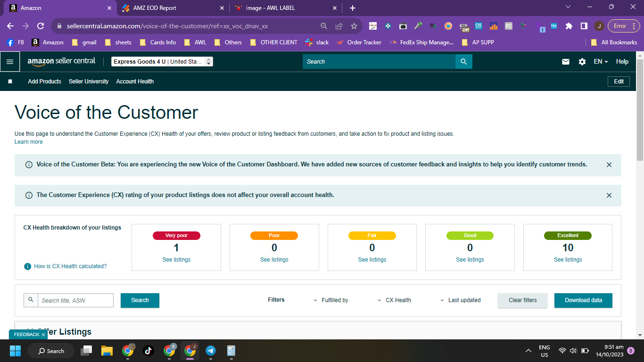Open TikTok from the taskbar
The width and height of the screenshot is (644, 362).
[x=148, y=351]
